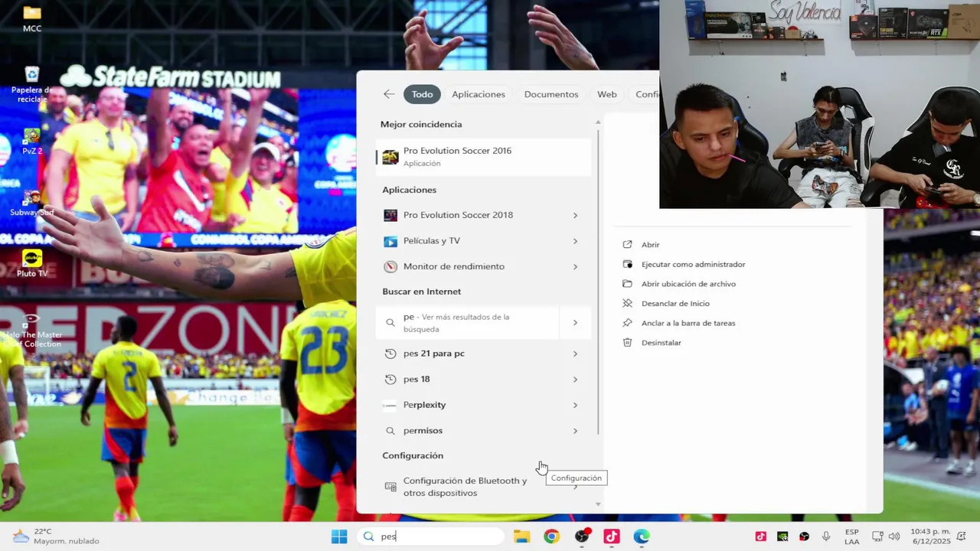
Task: Click the Desinstalar trash icon
Action: tap(627, 343)
